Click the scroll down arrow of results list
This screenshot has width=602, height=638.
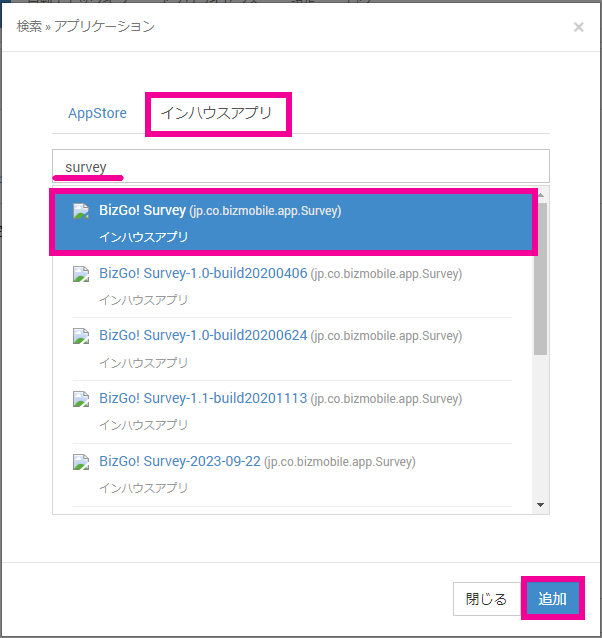coord(541,505)
